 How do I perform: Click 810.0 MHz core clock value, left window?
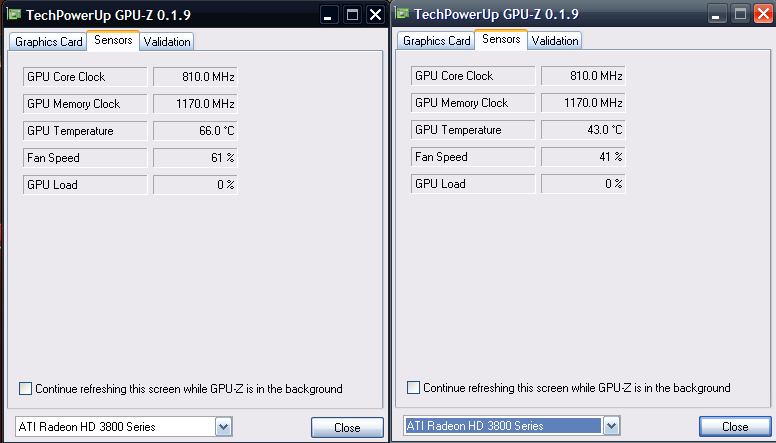[x=195, y=77]
